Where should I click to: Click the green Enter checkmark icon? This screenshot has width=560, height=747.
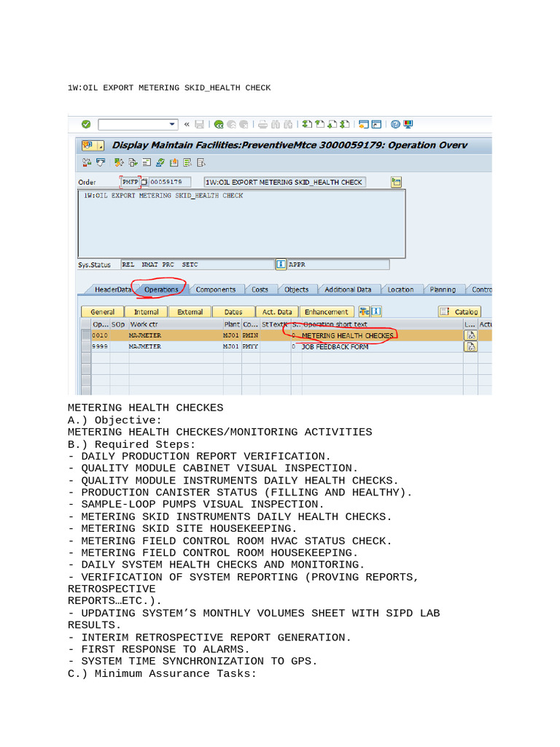[86, 125]
